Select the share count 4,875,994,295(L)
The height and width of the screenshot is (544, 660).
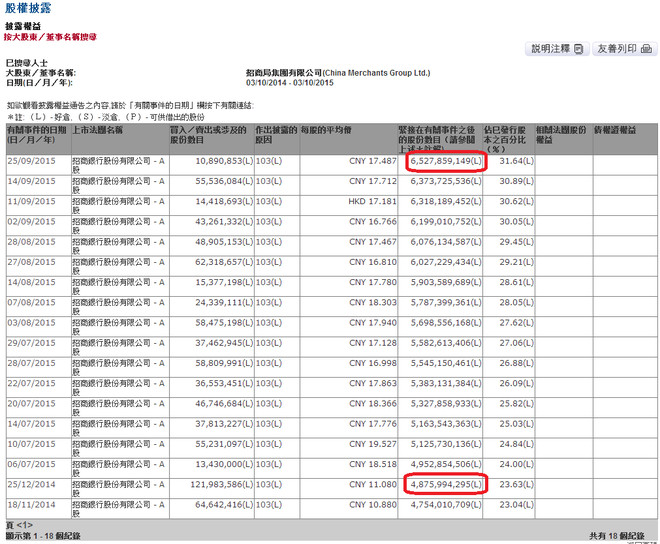point(446,484)
